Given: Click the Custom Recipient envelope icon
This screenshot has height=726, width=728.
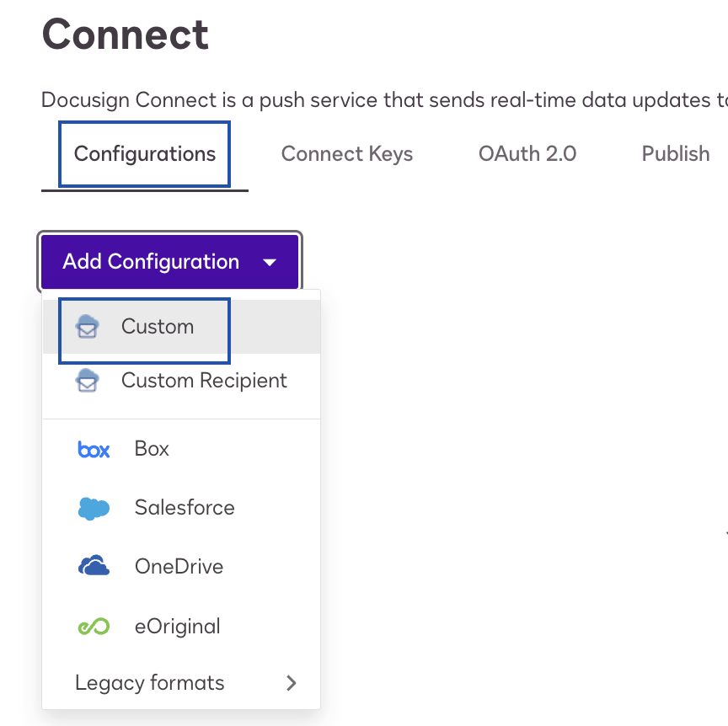Looking at the screenshot, I should [x=88, y=380].
